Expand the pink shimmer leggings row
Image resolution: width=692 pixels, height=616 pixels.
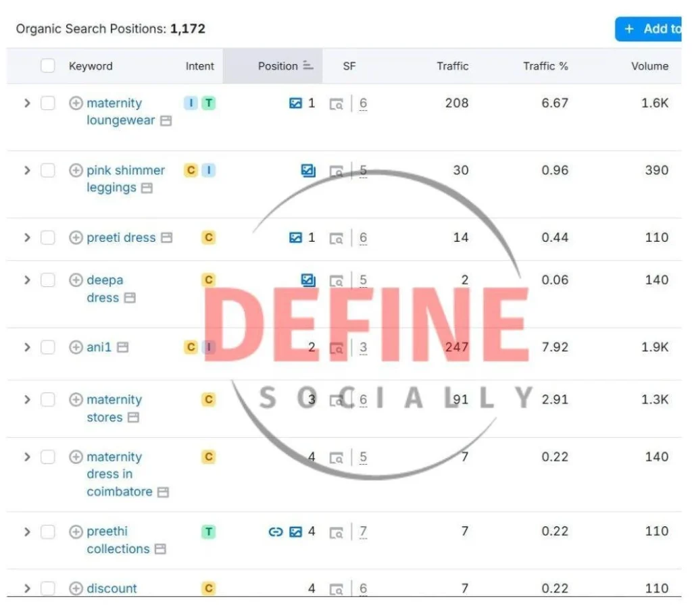point(27,170)
